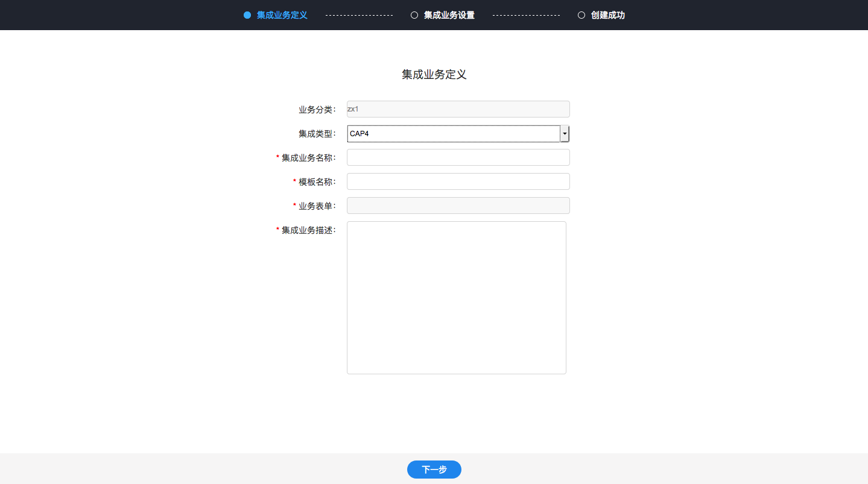Click the arrow button of the 集成类型 dropdown

pos(565,134)
